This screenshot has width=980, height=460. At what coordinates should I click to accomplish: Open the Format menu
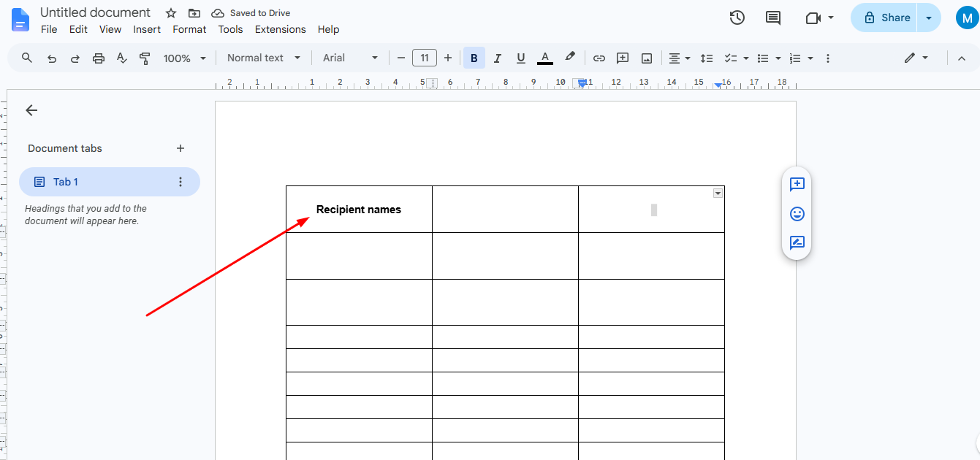tap(189, 29)
